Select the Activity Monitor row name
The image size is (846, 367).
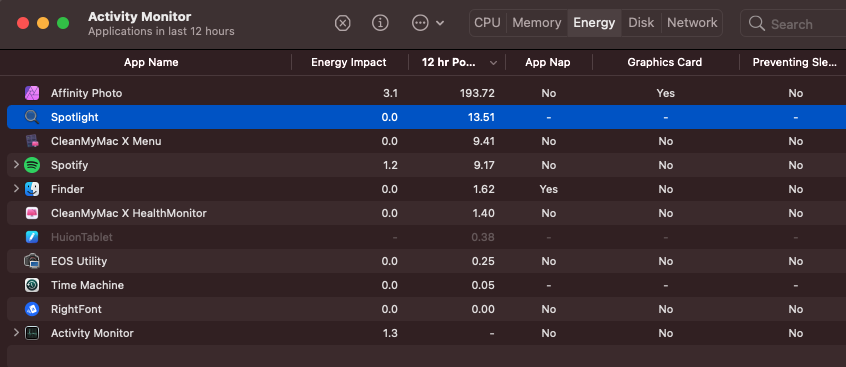tap(92, 333)
